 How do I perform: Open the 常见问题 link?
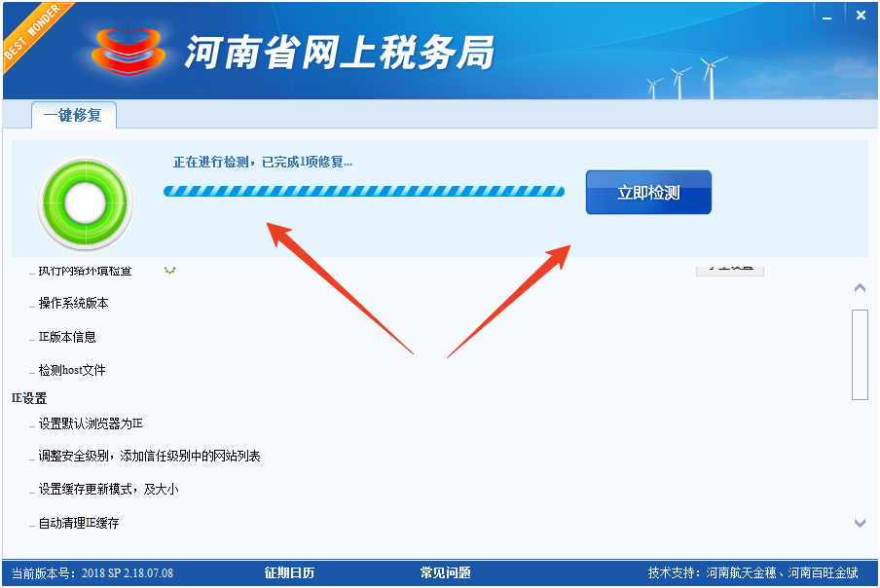(446, 572)
